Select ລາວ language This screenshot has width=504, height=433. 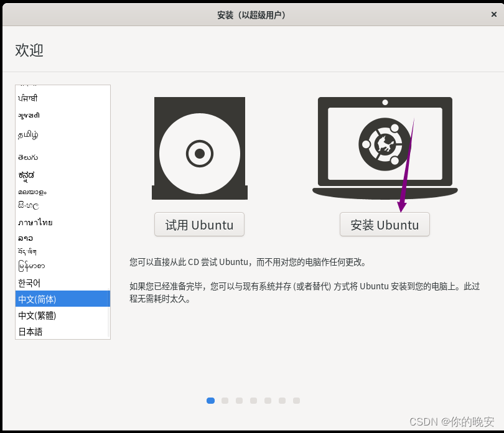point(63,238)
